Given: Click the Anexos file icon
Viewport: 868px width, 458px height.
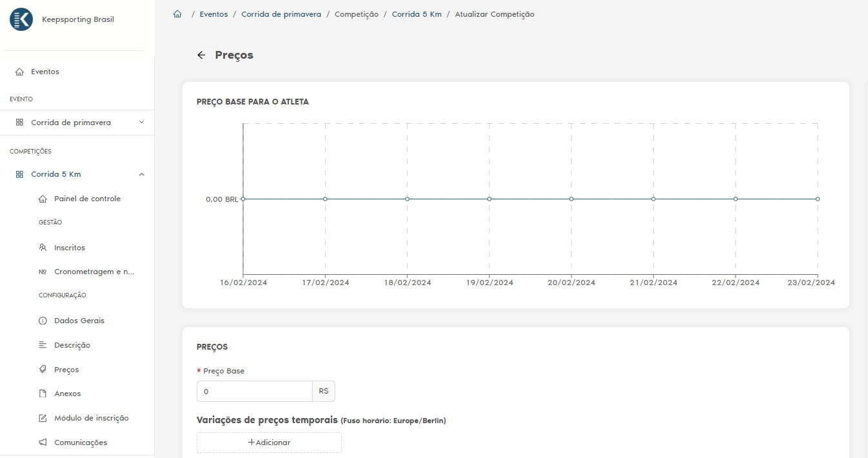Looking at the screenshot, I should pos(43,393).
